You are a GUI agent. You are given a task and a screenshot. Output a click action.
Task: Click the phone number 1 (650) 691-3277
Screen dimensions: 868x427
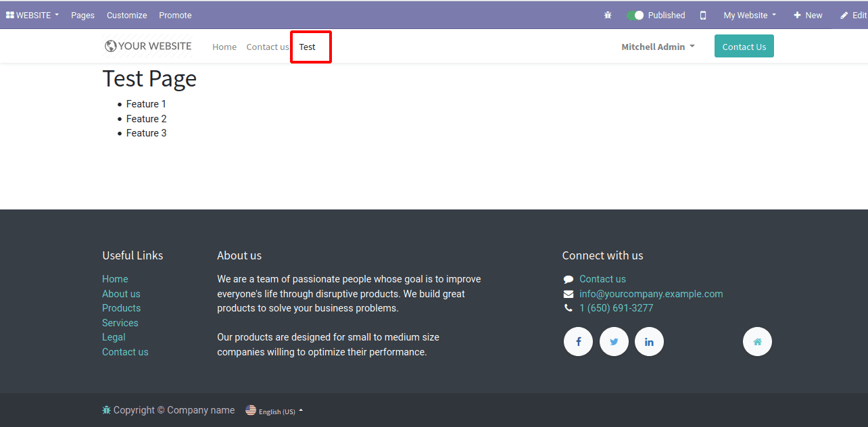[x=616, y=308]
